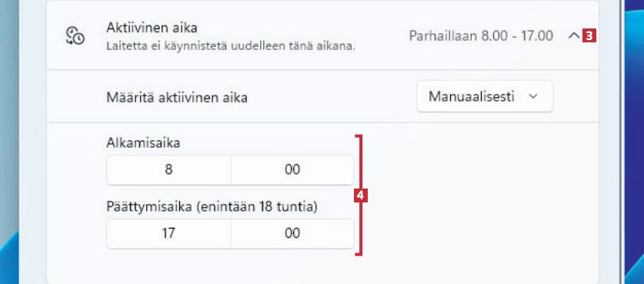This screenshot has width=644, height=284.
Task: Click the Päättymisaika (enintään 18 tuntia) label
Action: tap(212, 207)
